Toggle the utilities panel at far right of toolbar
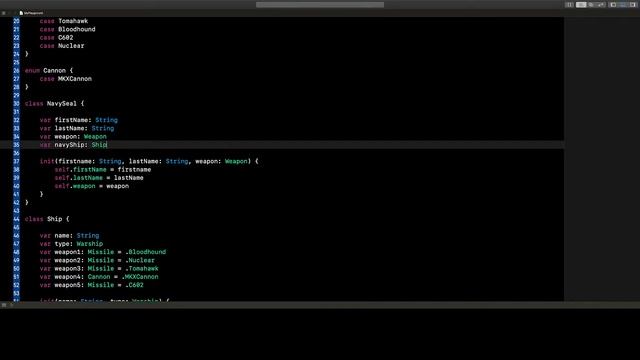The image size is (640, 360). (633, 4)
